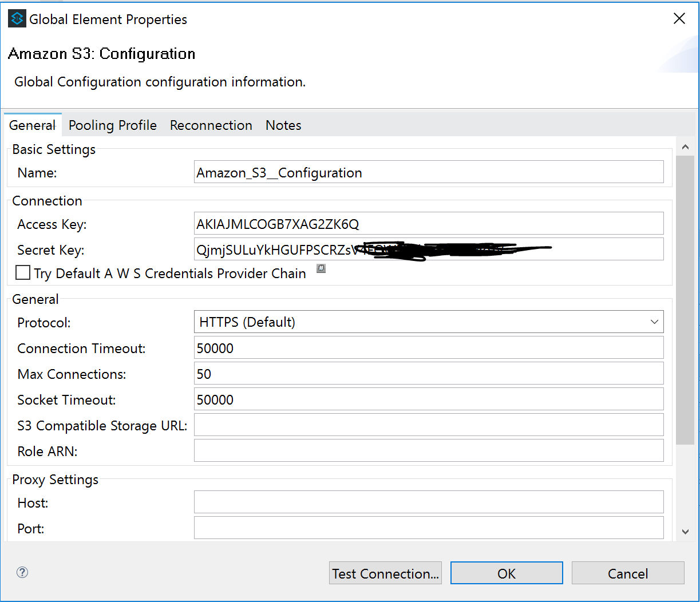The height and width of the screenshot is (602, 700).
Task: Close the Global Element Properties dialog
Action: tap(679, 19)
